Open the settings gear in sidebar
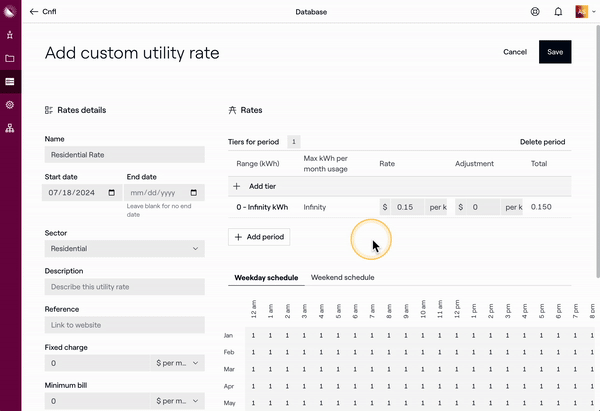 (10, 104)
